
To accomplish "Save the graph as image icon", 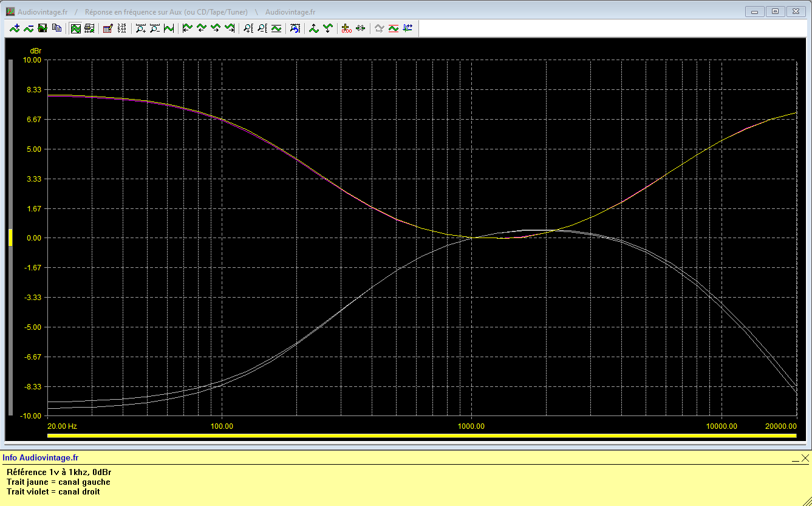I will 43,28.
